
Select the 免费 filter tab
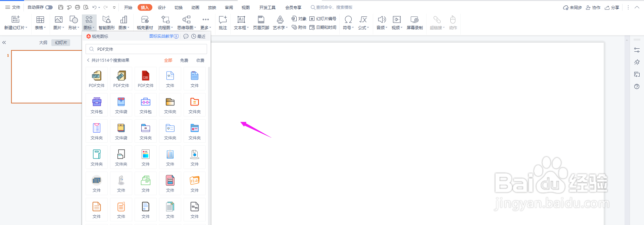click(x=184, y=60)
